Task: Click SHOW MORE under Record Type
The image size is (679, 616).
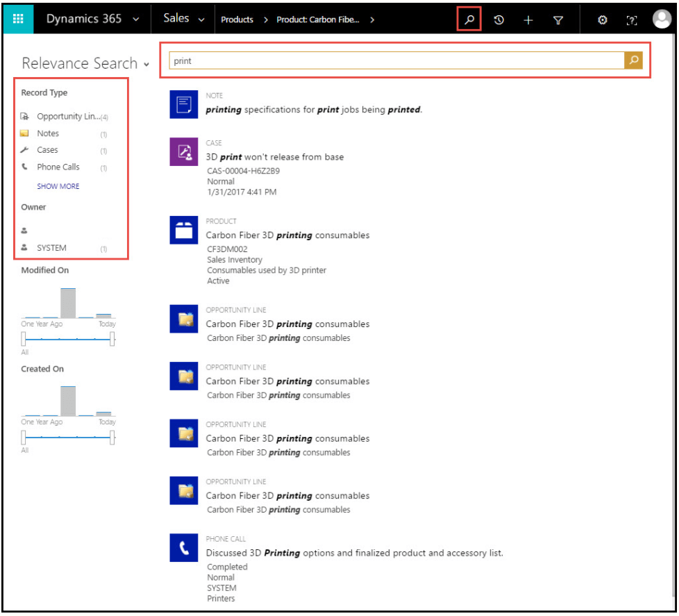Action: click(58, 186)
